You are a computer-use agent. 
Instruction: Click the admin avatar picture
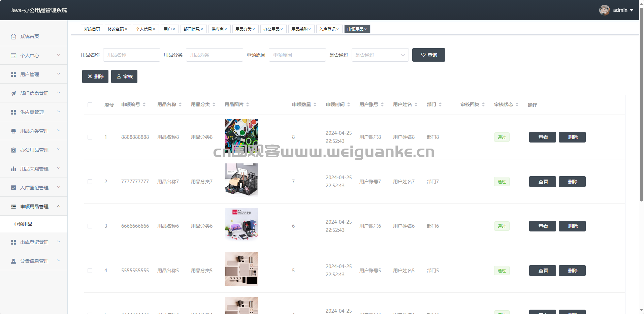pos(604,10)
